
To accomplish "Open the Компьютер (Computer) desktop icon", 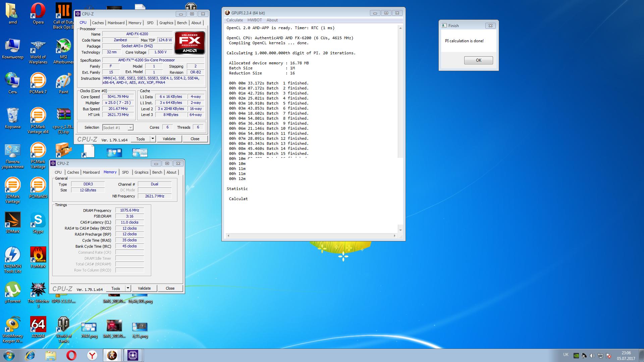I will (x=12, y=48).
